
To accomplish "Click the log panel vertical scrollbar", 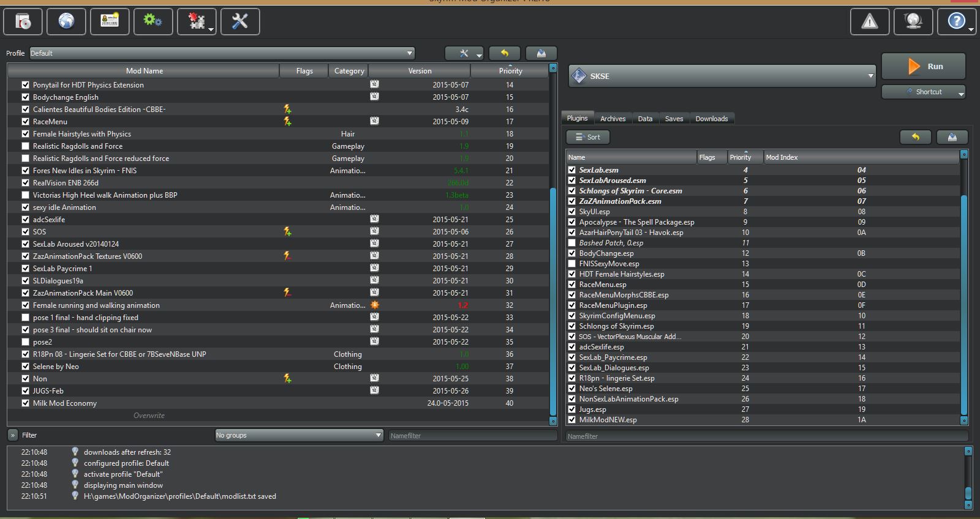I will click(x=968, y=493).
